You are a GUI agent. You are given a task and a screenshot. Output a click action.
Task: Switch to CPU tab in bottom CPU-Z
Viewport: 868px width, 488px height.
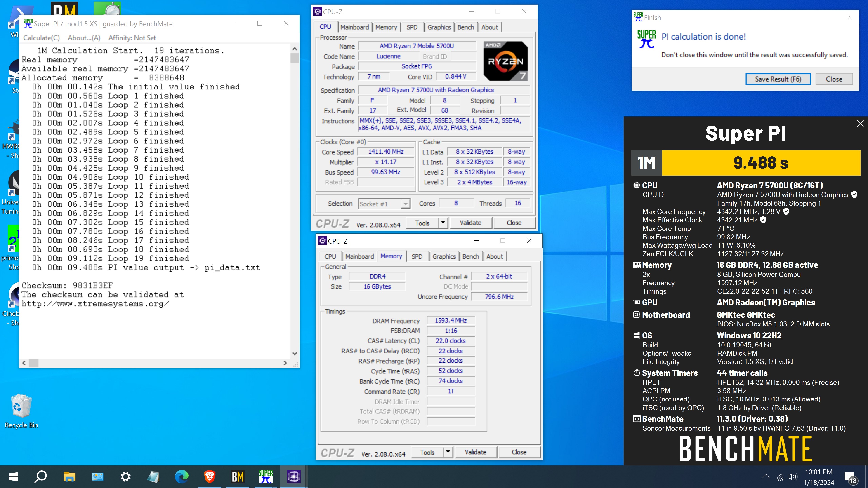point(330,256)
